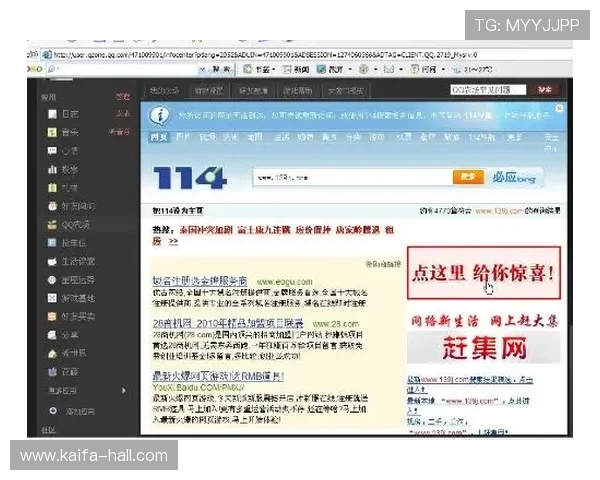Open the 秀世界 house icon
Screen dimensions: 600x480
pos(52,353)
